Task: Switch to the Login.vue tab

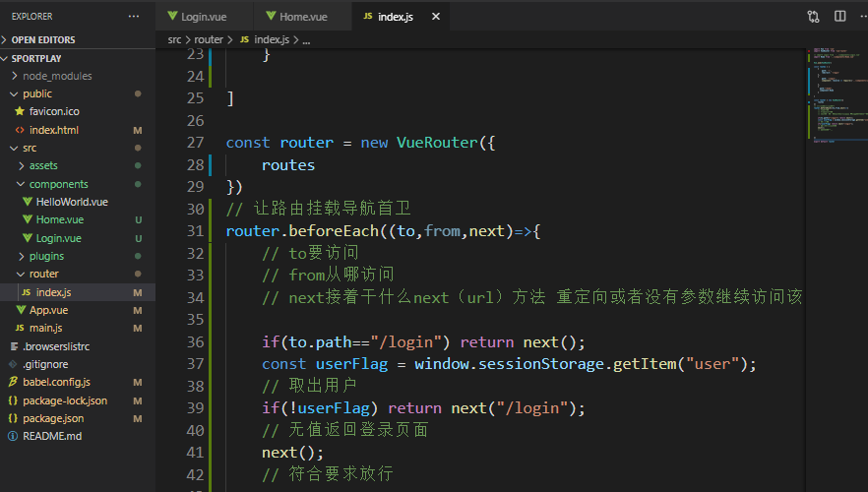Action: point(204,17)
